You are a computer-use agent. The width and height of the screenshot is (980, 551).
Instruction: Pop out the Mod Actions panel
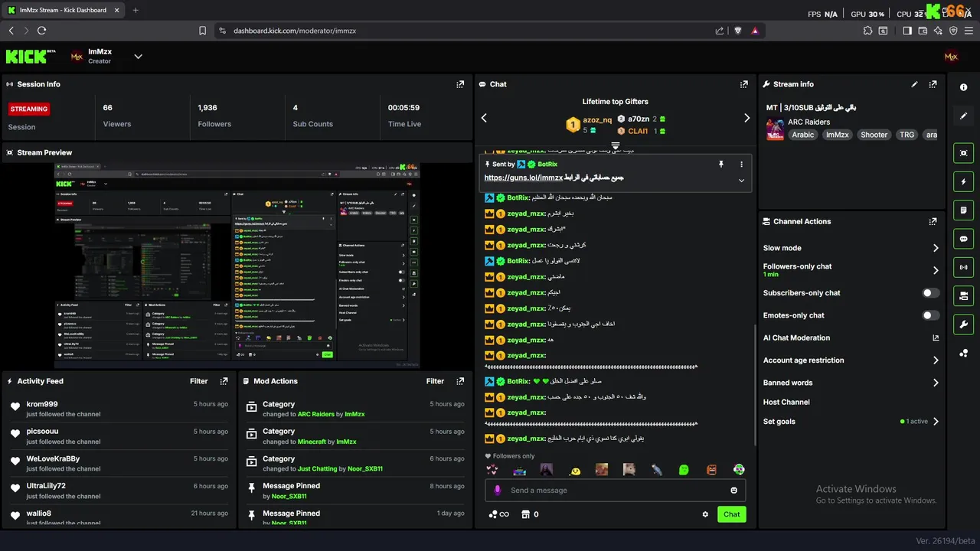[460, 381]
